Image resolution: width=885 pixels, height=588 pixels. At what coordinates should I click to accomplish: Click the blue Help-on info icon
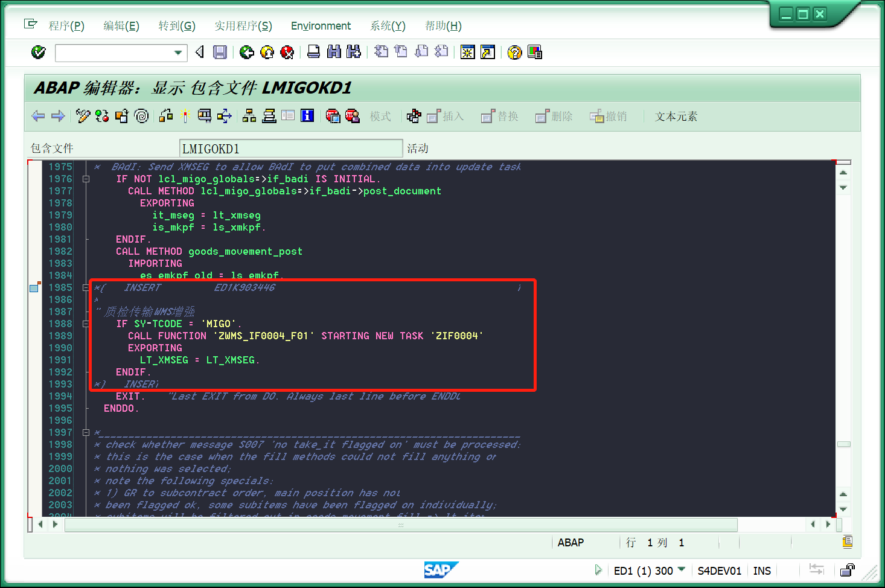click(x=307, y=116)
